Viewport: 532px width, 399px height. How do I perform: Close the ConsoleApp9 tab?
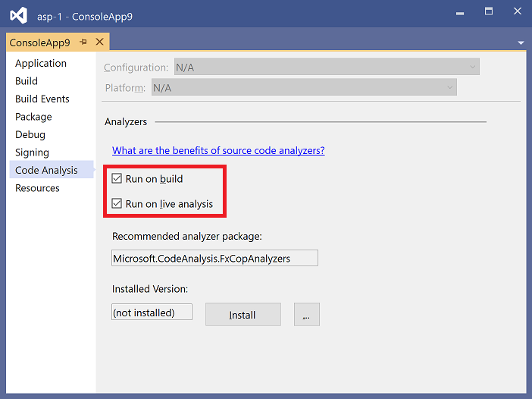click(x=99, y=42)
